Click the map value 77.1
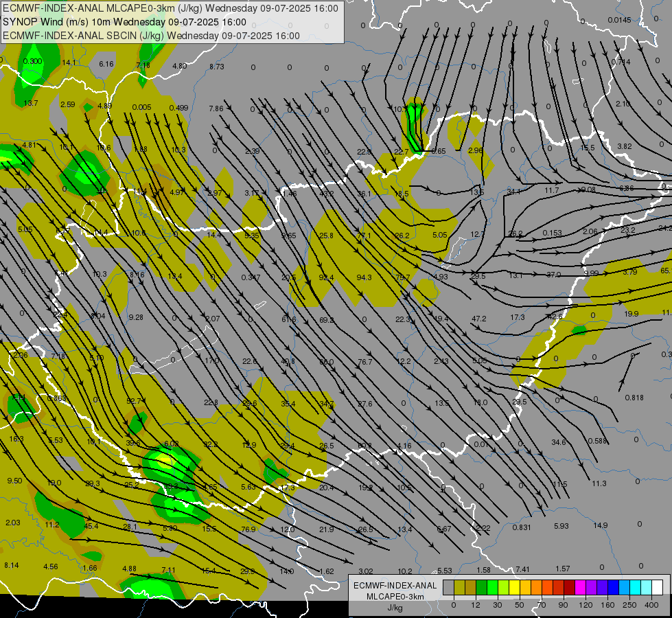The width and height of the screenshot is (672, 618). [364, 236]
